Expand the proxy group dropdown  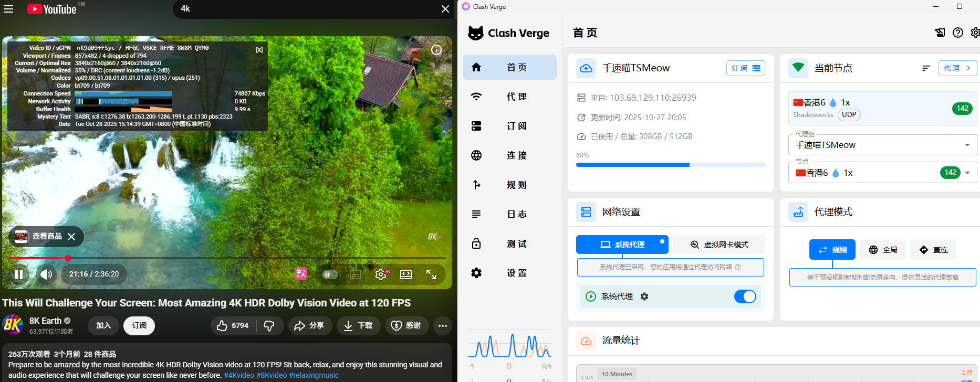click(967, 145)
